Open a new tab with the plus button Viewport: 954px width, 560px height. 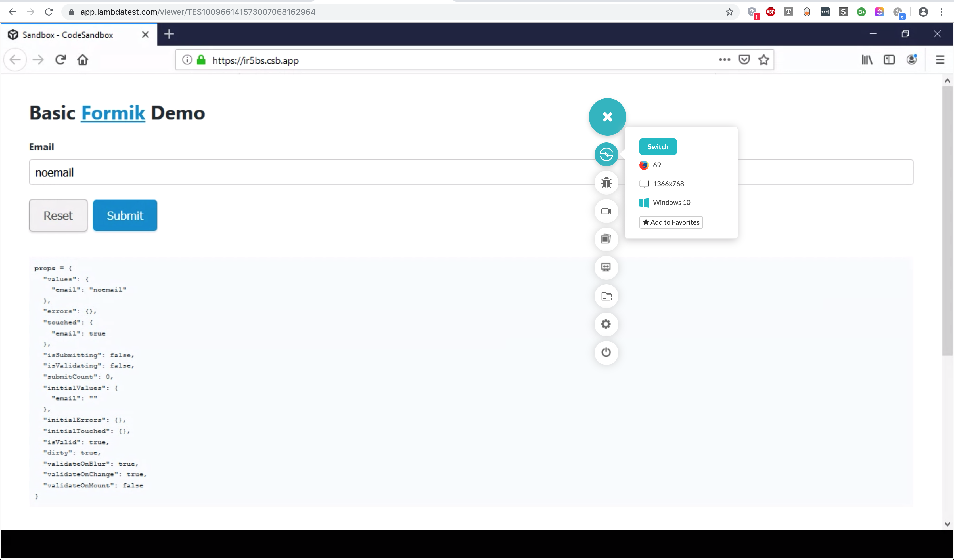pyautogui.click(x=169, y=34)
